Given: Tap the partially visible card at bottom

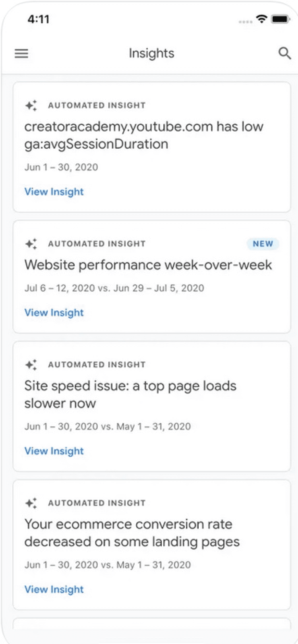Looking at the screenshot, I should [x=152, y=624].
